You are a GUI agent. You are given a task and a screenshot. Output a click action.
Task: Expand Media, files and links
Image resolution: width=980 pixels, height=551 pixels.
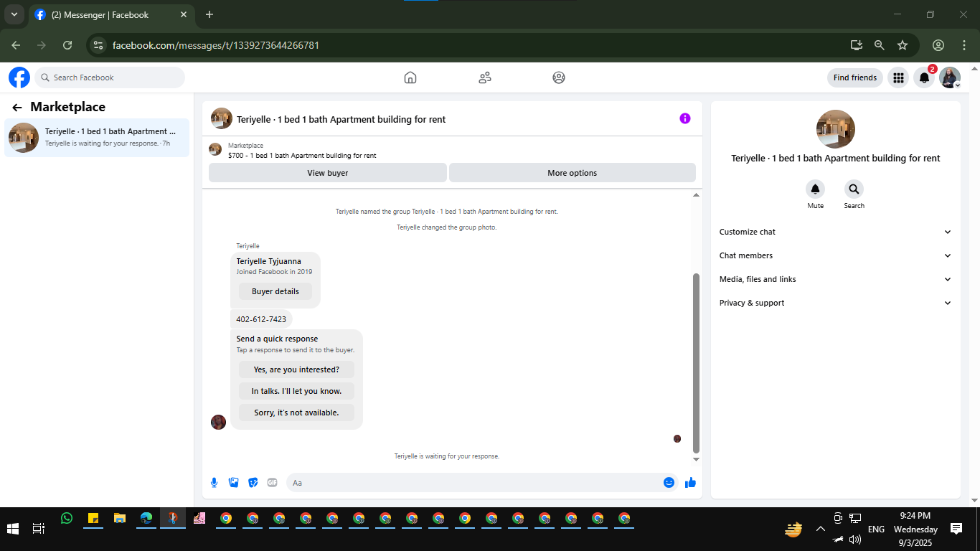pyautogui.click(x=836, y=279)
